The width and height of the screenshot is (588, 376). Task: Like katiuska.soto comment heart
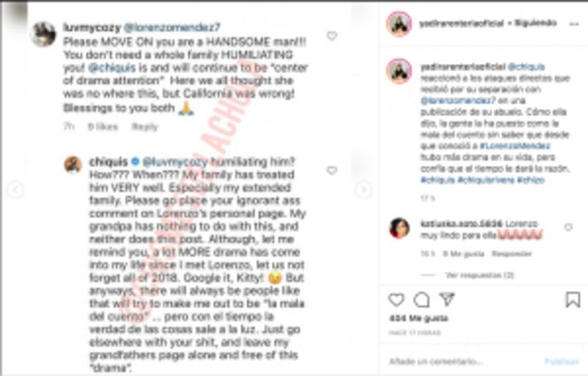coord(568,227)
